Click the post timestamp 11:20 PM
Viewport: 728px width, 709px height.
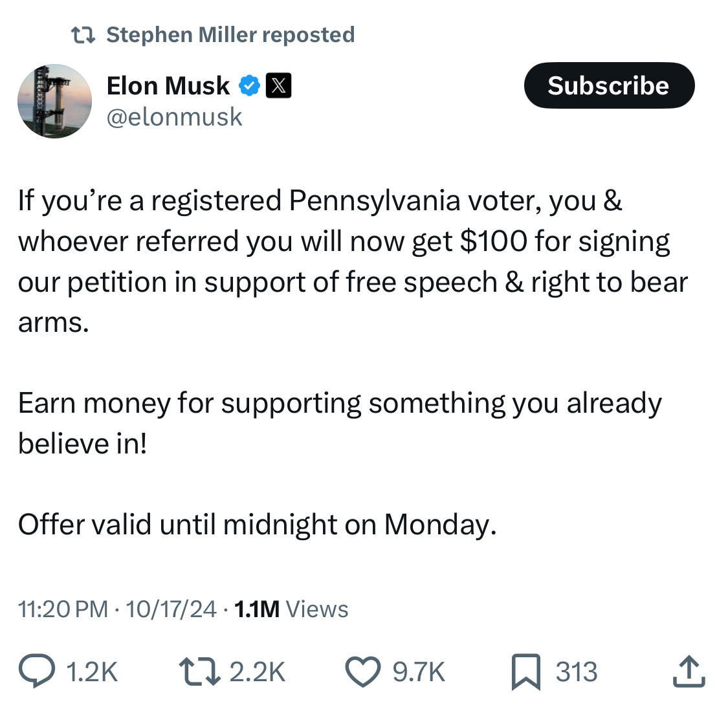pyautogui.click(x=62, y=608)
